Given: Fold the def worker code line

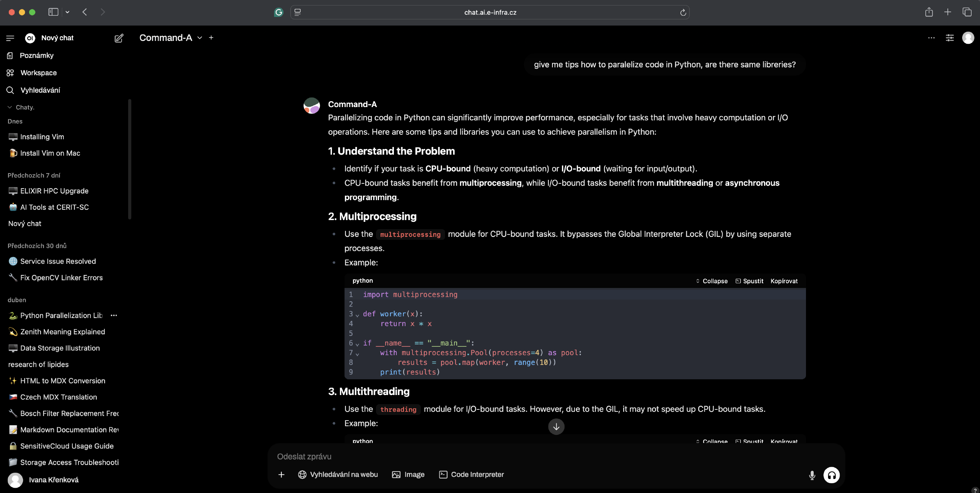Looking at the screenshot, I should (357, 315).
